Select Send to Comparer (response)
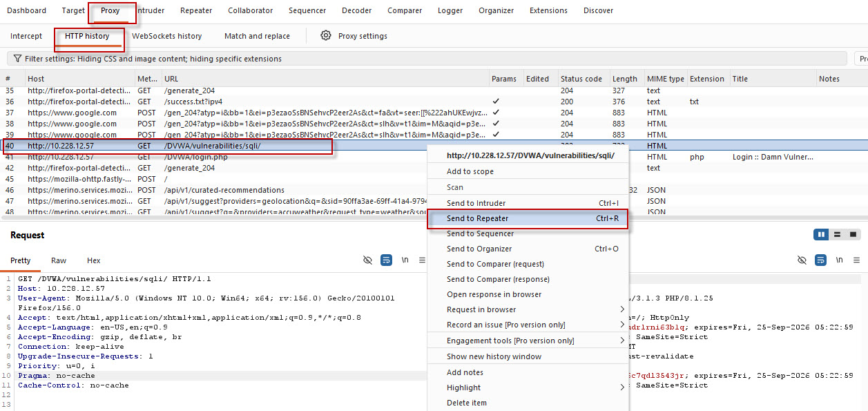 point(528,279)
